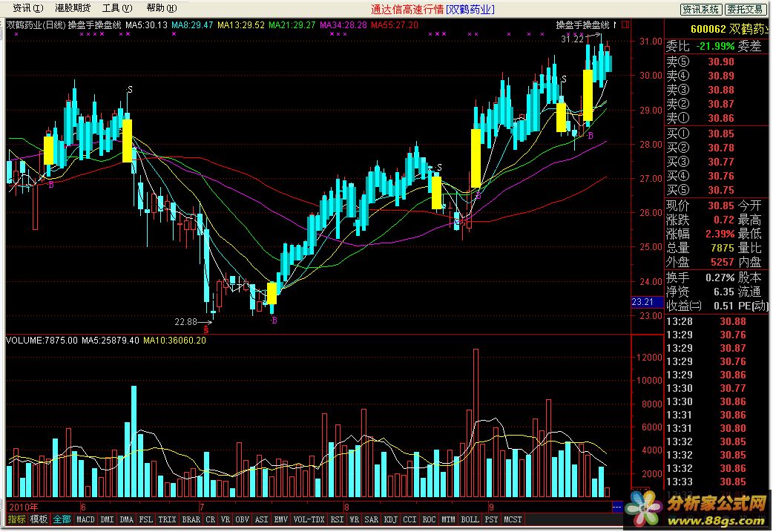Open the 港股期货 menu
The height and width of the screenshot is (532, 773).
click(73, 8)
